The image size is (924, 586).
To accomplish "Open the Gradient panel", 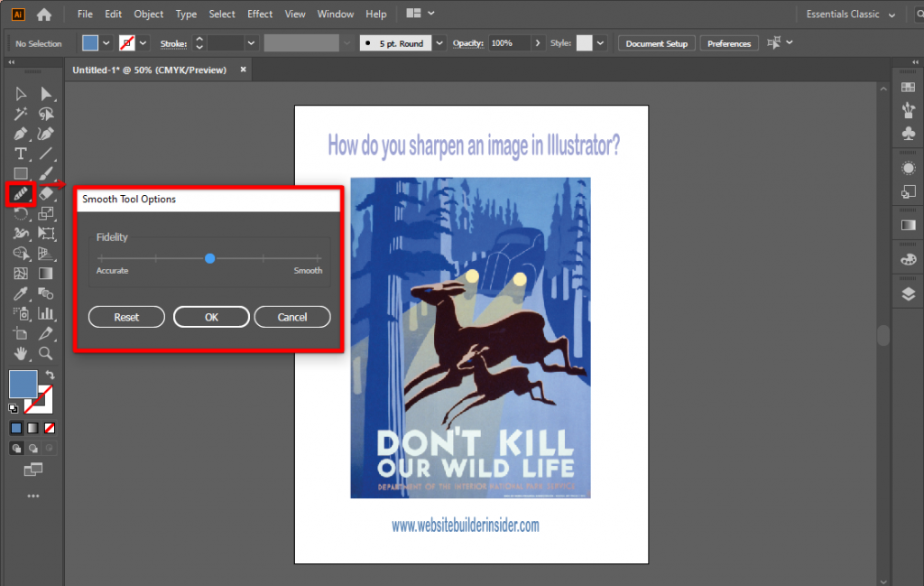I will (x=909, y=223).
